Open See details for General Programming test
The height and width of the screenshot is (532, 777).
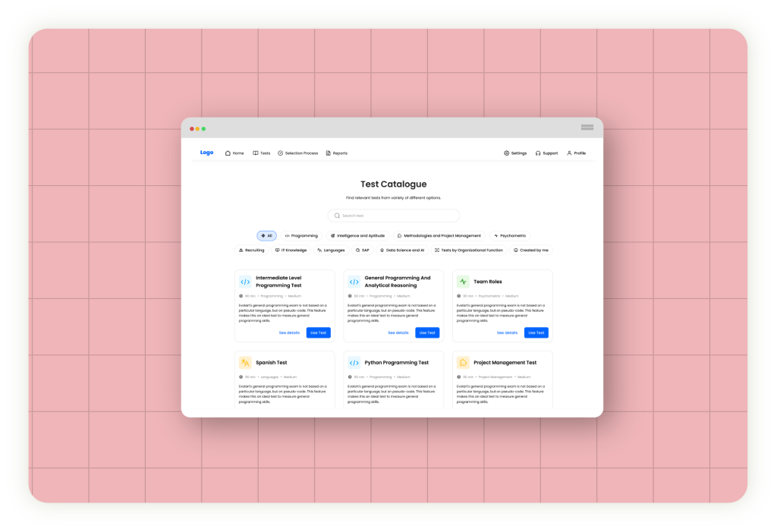tap(398, 332)
